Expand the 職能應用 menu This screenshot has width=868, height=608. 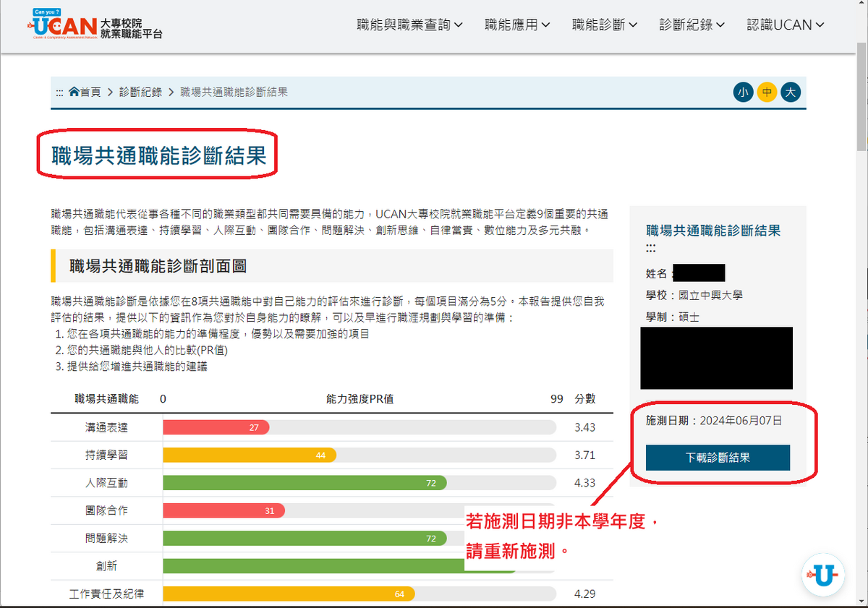pyautogui.click(x=517, y=25)
